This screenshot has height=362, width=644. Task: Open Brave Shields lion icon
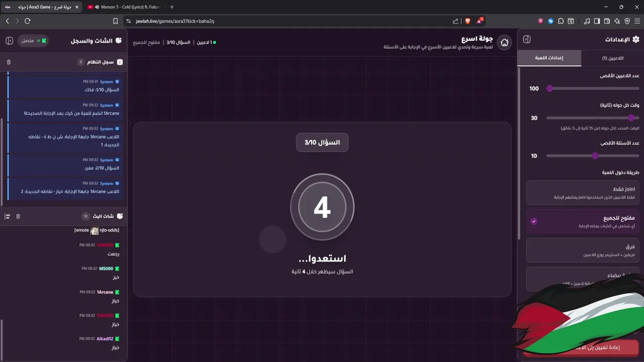pos(467,21)
